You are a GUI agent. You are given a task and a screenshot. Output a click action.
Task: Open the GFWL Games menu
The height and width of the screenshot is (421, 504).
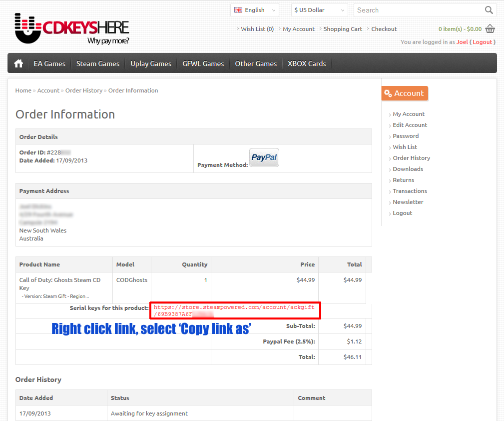[x=203, y=63]
